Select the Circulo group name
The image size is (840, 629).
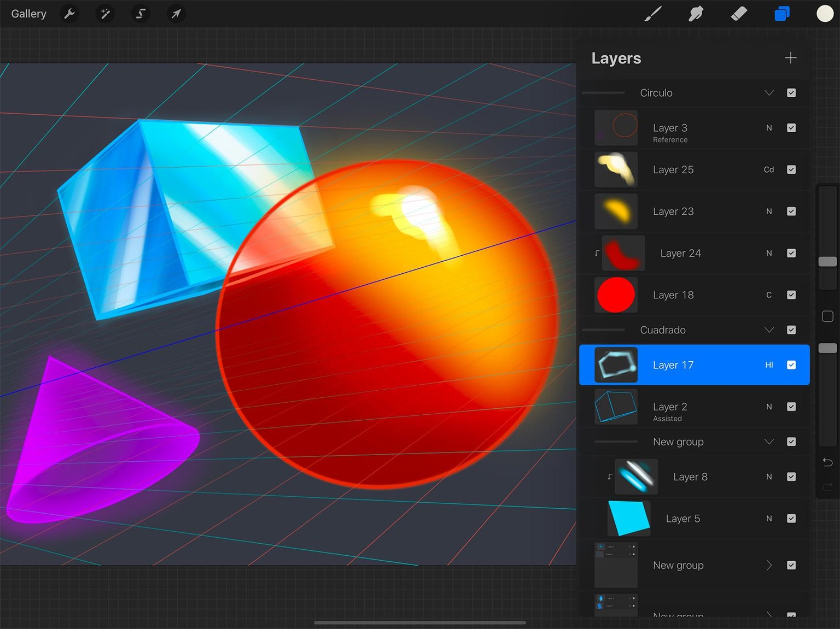(656, 93)
